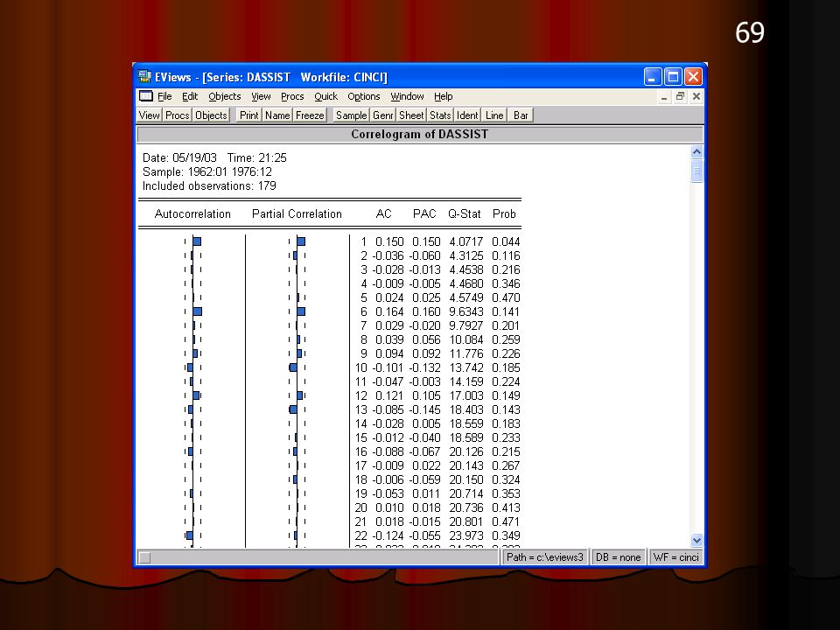Click the Name toolbar button

coord(277,115)
